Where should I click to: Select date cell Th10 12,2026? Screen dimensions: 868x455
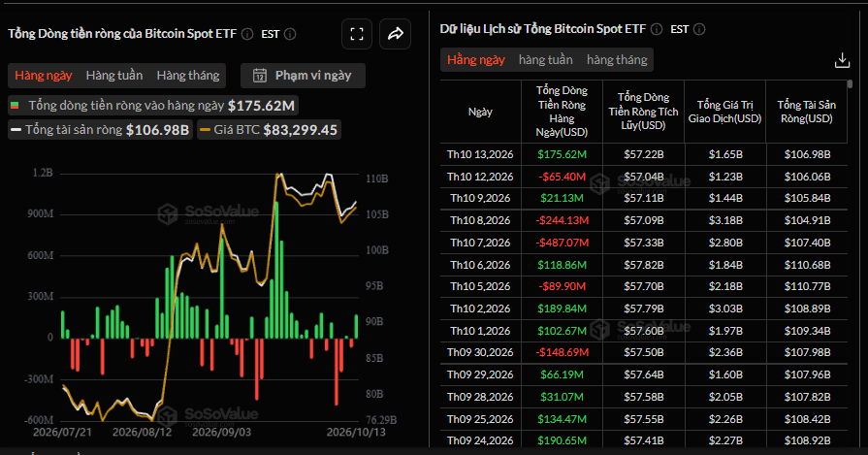(x=480, y=177)
